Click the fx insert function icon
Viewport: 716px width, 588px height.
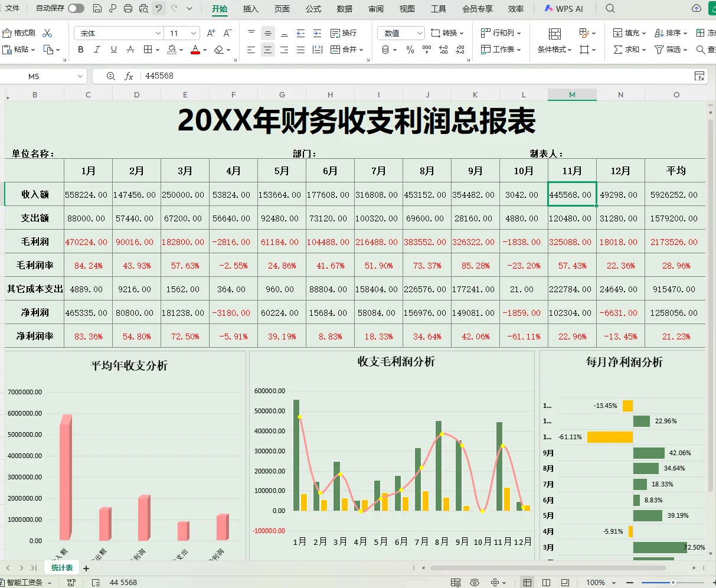129,76
